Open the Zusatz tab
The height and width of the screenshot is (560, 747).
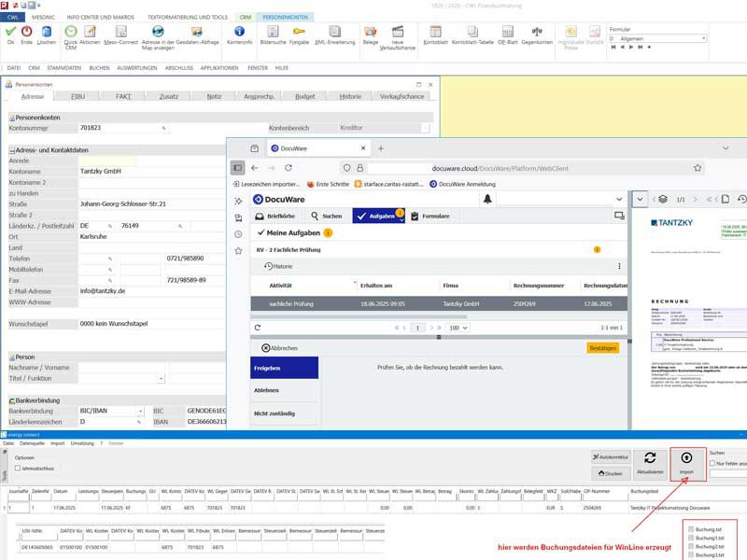click(x=169, y=97)
